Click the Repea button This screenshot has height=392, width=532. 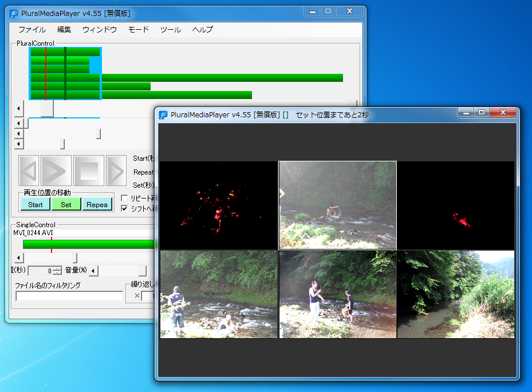[97, 205]
